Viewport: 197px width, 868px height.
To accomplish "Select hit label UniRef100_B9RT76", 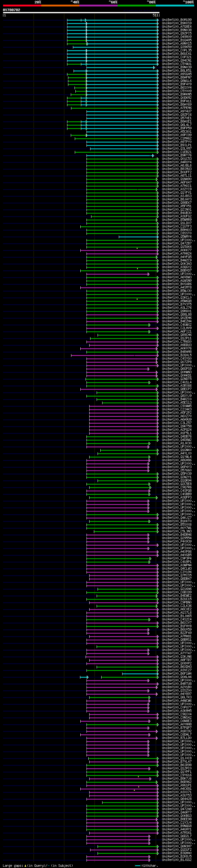I will coord(177,155).
